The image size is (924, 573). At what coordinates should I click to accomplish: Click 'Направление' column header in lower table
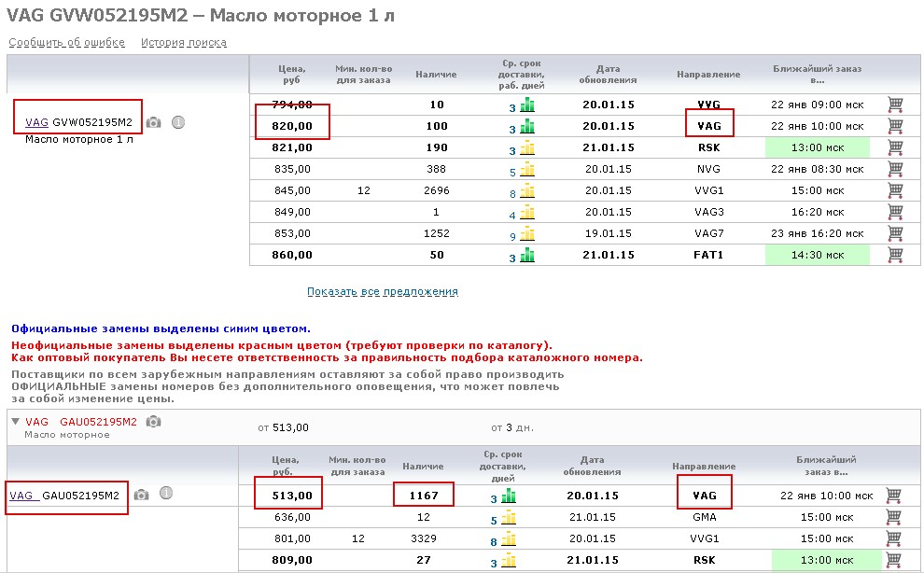click(x=704, y=466)
